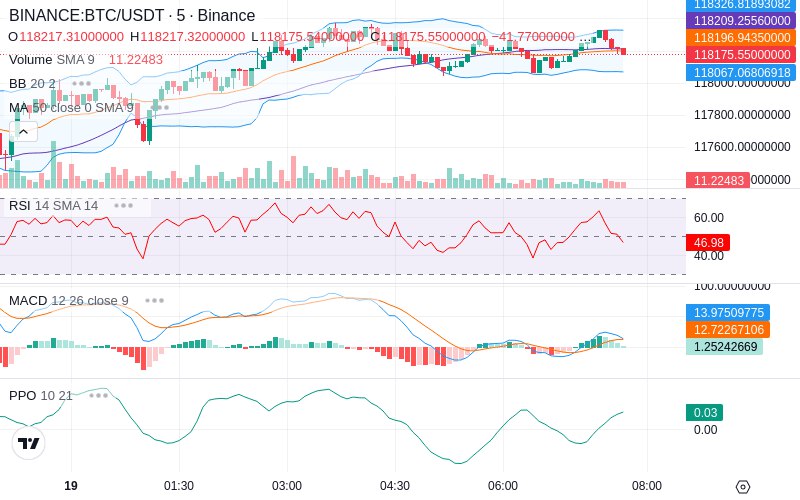This screenshot has height=500, width=800.
Task: Open MACD 12 26 more options dots
Action: tap(154, 301)
